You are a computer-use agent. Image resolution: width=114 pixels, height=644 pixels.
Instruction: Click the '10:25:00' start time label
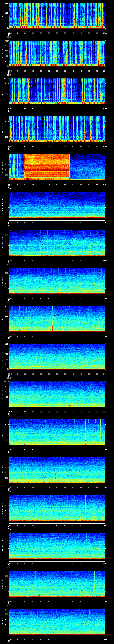click(9, 450)
